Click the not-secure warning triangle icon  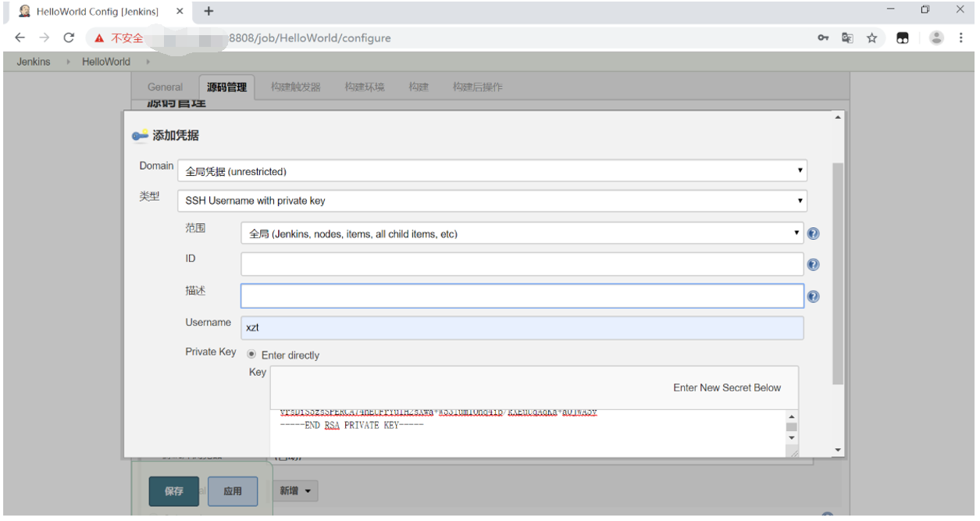coord(99,37)
